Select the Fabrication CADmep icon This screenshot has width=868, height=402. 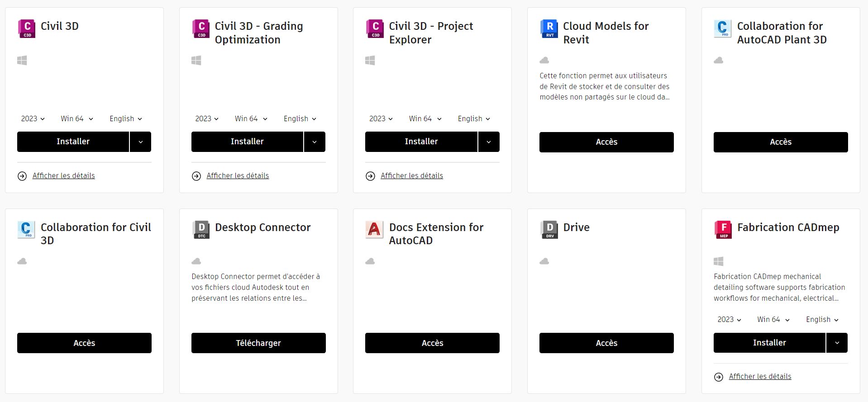(x=723, y=230)
